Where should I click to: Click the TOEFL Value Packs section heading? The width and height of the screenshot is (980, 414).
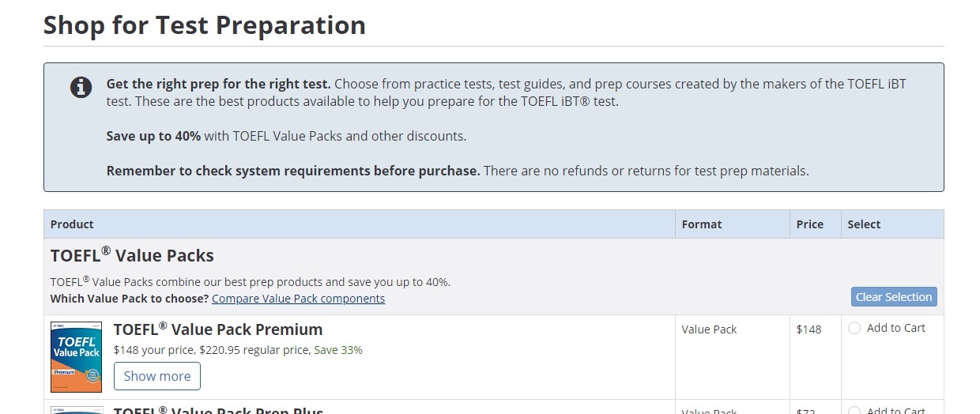point(132,256)
